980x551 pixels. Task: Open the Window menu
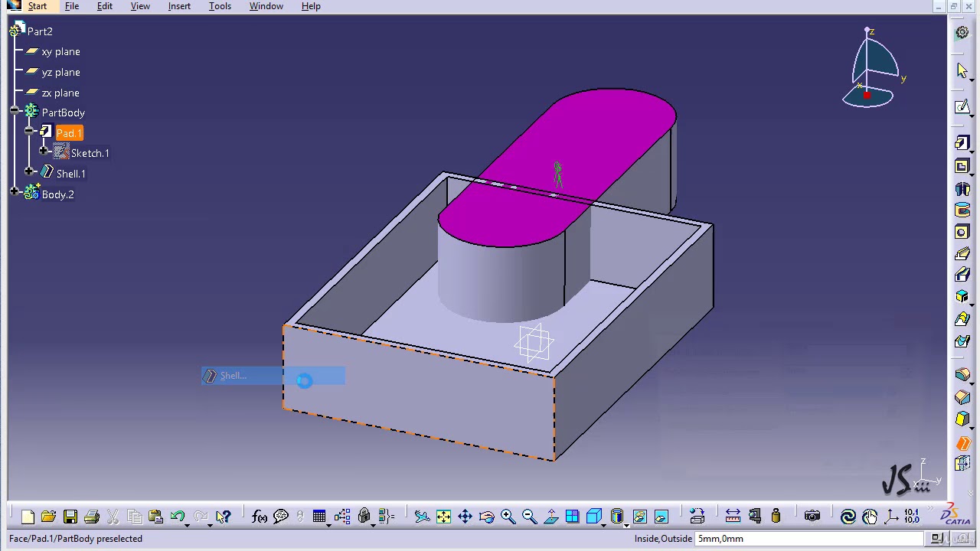(x=266, y=6)
